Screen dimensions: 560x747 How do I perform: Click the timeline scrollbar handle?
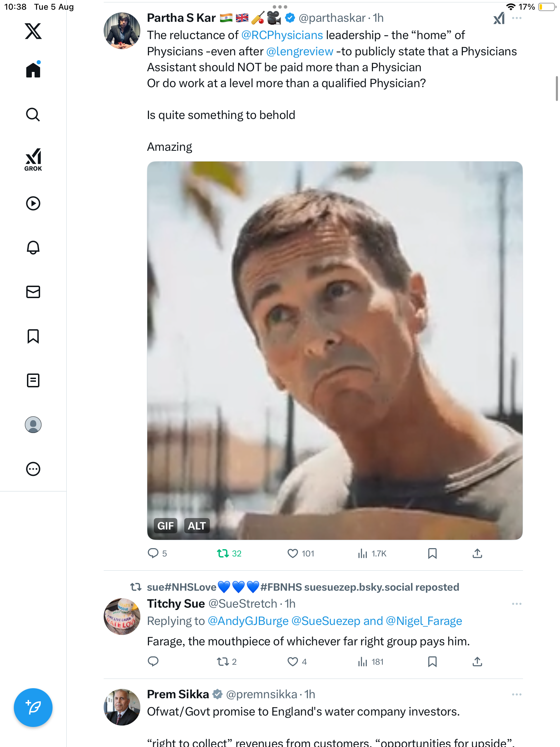click(x=557, y=89)
